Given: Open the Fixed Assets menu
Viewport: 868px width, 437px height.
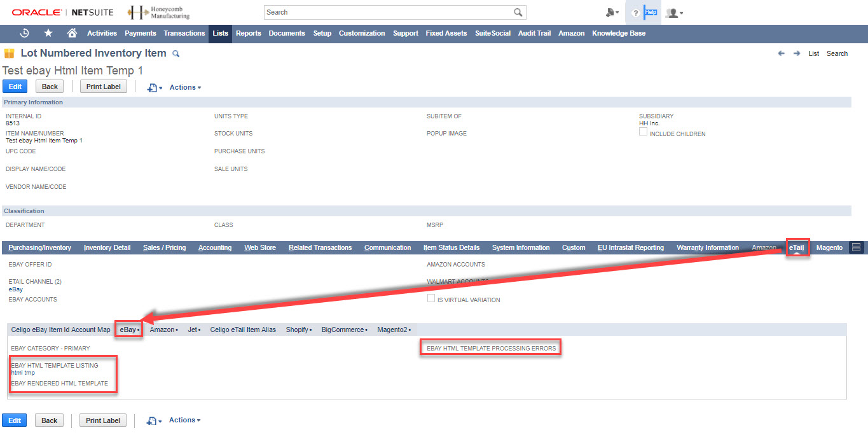Looking at the screenshot, I should click(446, 33).
